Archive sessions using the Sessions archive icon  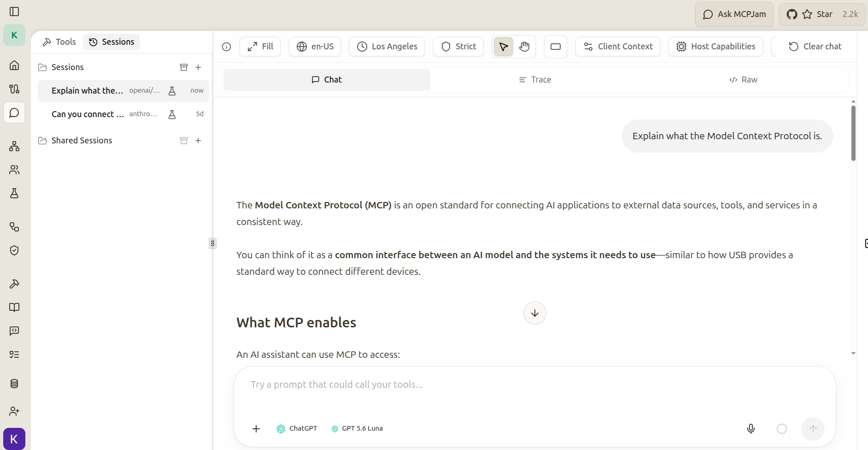184,67
